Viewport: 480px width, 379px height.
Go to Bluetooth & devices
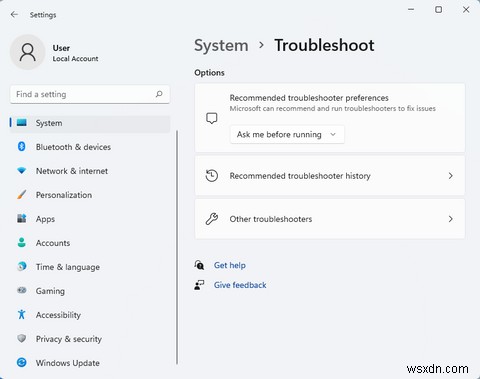tap(90, 147)
